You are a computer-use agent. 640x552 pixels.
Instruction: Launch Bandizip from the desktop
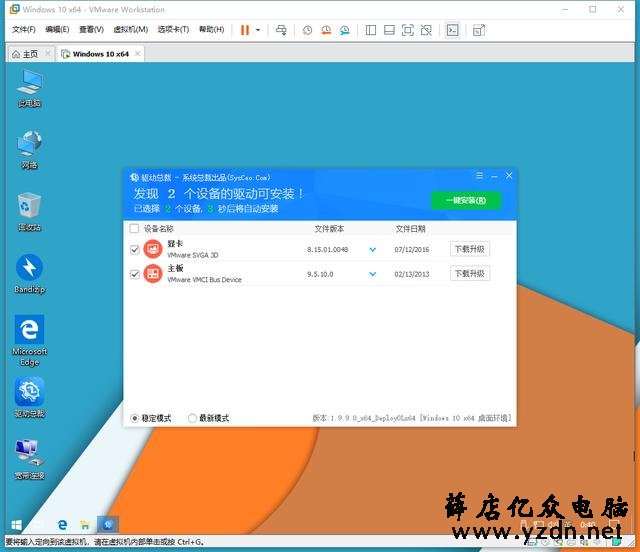coord(29,274)
